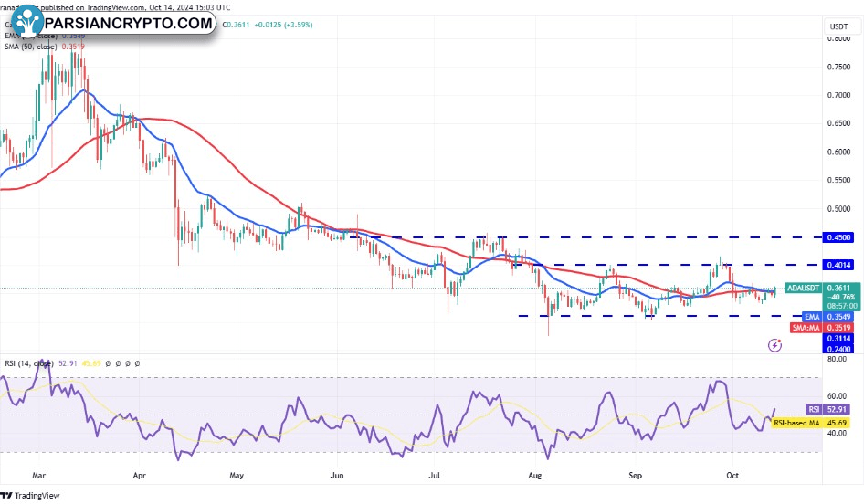Click the Aug label on time axis
The width and height of the screenshot is (864, 504).
point(534,475)
